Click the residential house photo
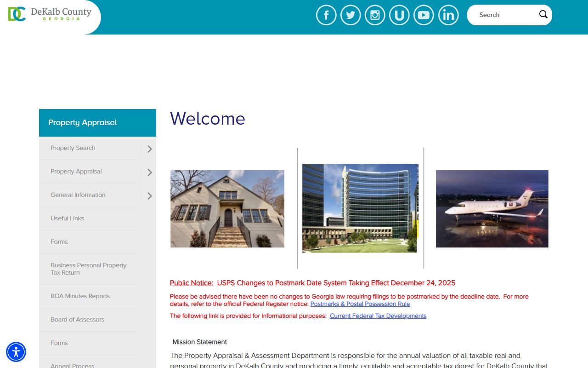Image resolution: width=588 pixels, height=368 pixels. coord(227,209)
